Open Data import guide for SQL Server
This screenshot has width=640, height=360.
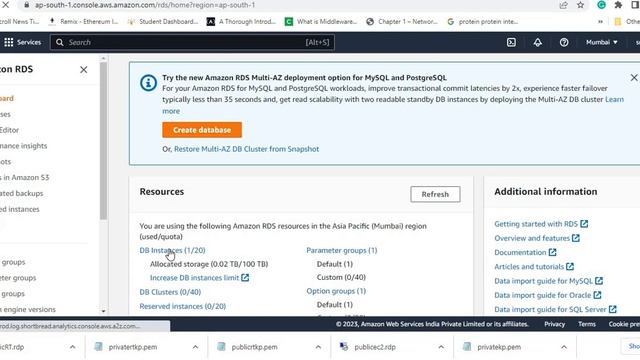[555, 309]
